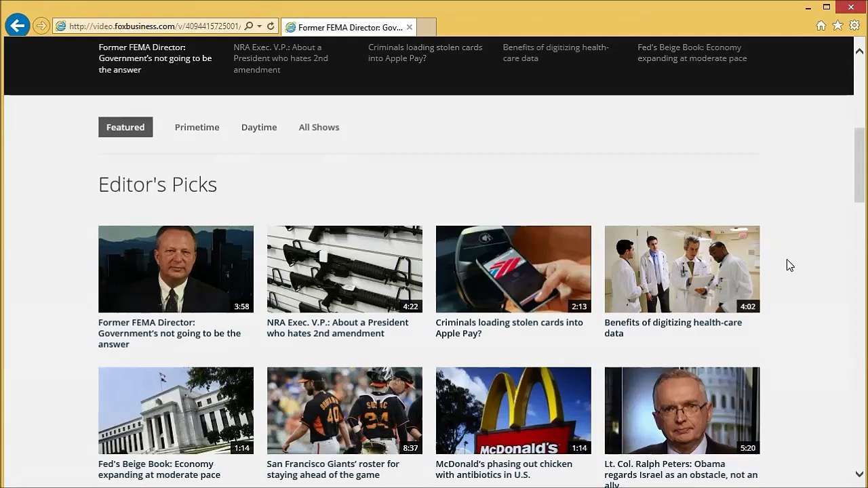
Task: Click 'Criminals loading stolen cards' title under thumbnail
Action: (x=509, y=328)
